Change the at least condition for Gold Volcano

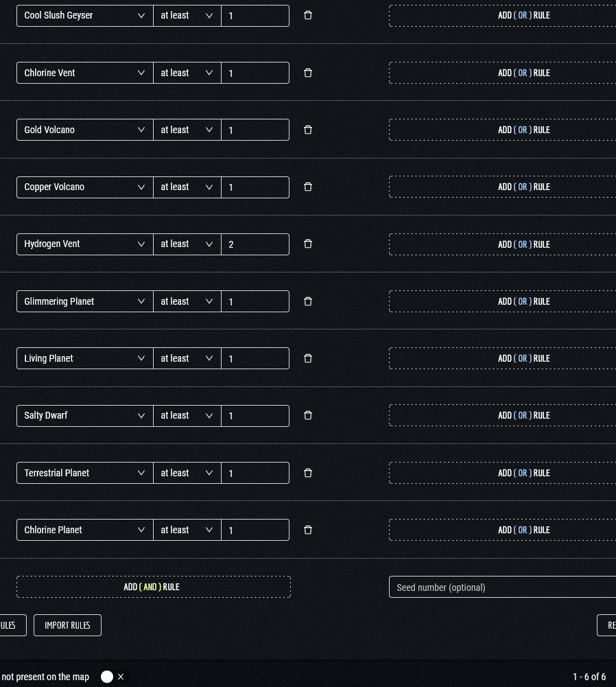[x=187, y=130]
